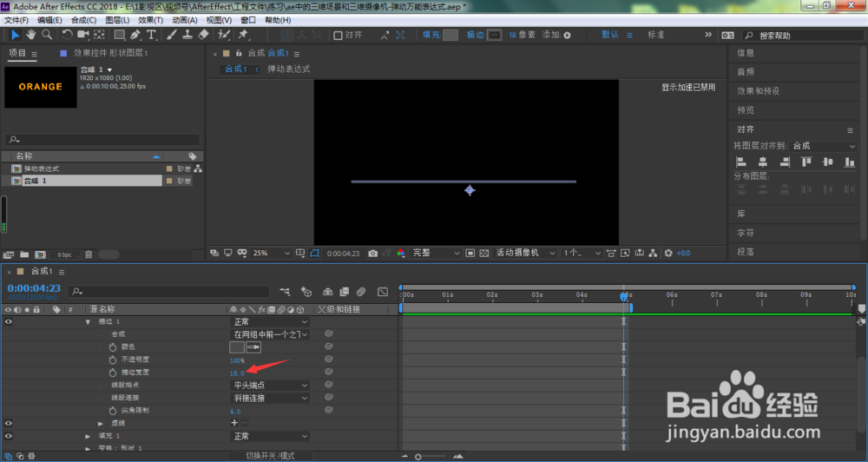
Task: Click 切换开关/模式 button
Action: click(270, 456)
